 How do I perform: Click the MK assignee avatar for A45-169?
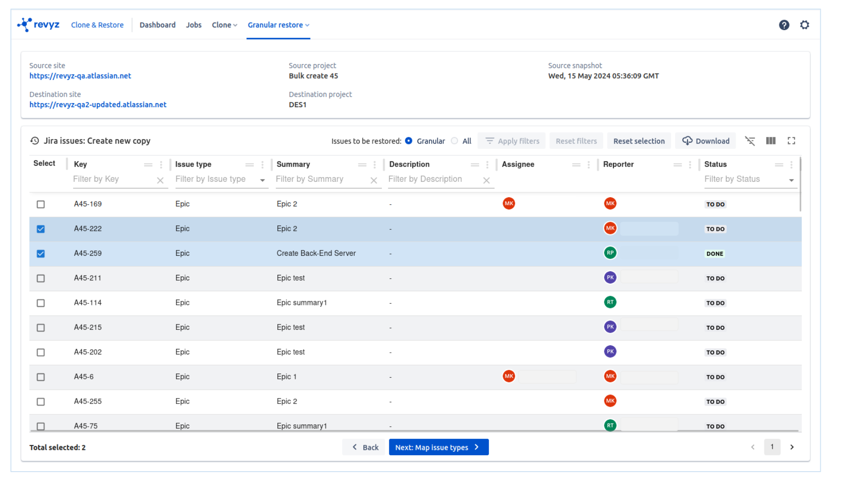tap(509, 204)
